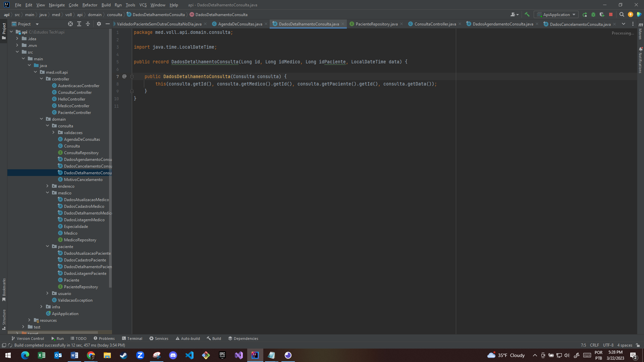Click the 4 spaces indent entry

[x=625, y=345]
